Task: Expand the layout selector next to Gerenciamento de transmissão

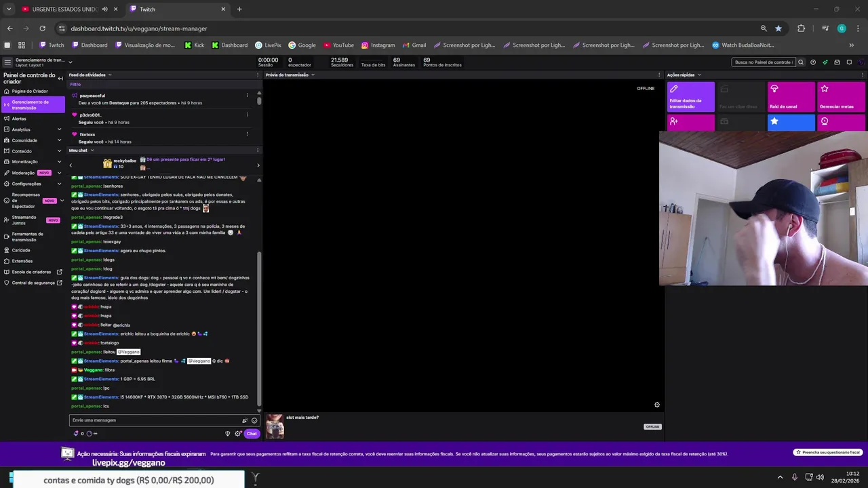Action: 71,62
